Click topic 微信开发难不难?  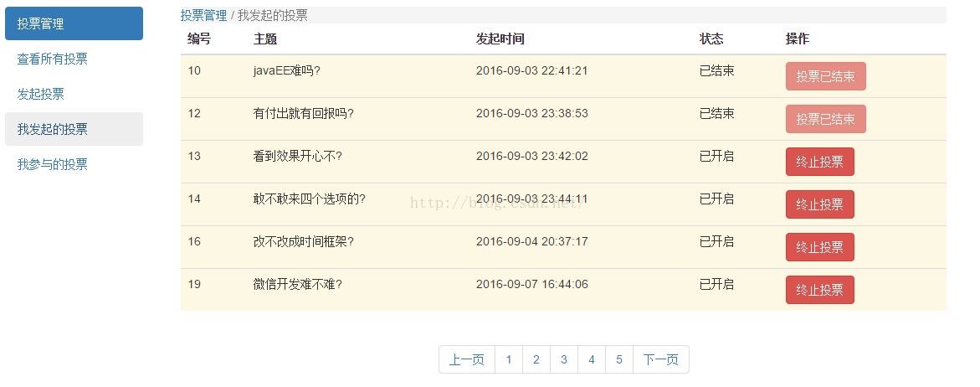(297, 285)
